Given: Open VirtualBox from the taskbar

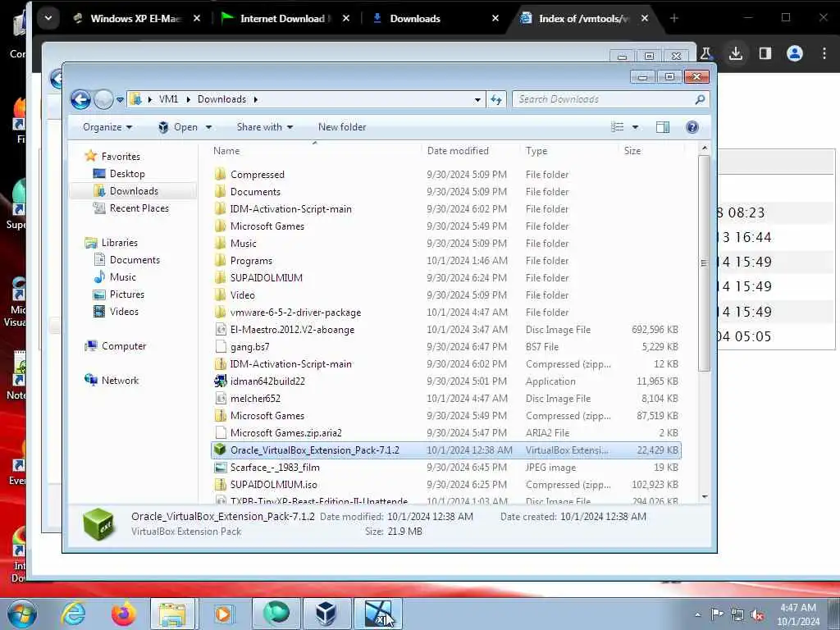Looking at the screenshot, I should (326, 614).
